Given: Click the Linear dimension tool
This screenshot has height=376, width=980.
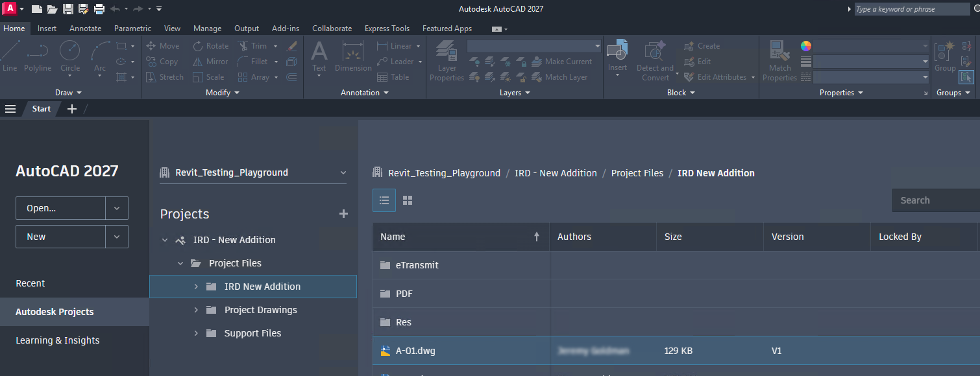Looking at the screenshot, I should point(394,46).
